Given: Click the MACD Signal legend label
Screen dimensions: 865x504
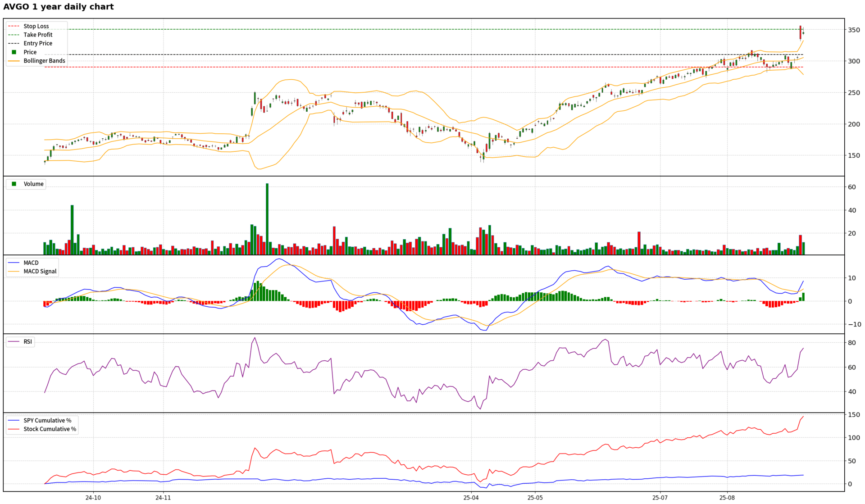Looking at the screenshot, I should coord(40,271).
